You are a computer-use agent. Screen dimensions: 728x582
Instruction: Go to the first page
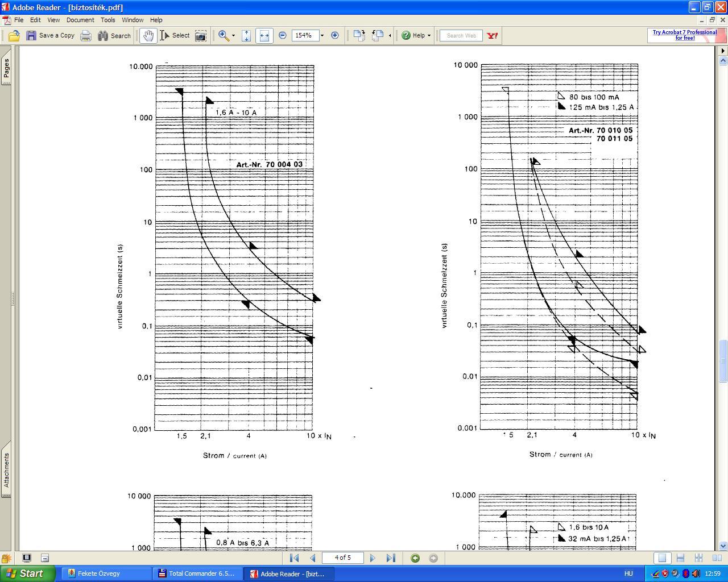tap(295, 558)
